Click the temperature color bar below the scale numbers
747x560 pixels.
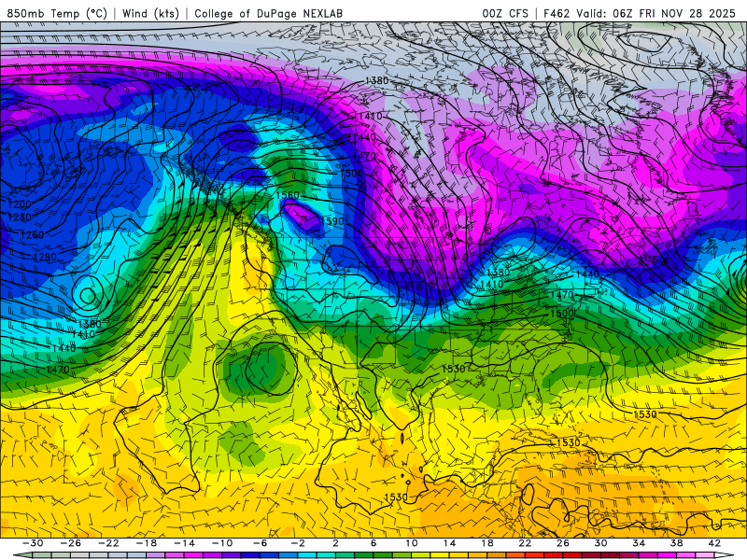(x=373, y=555)
